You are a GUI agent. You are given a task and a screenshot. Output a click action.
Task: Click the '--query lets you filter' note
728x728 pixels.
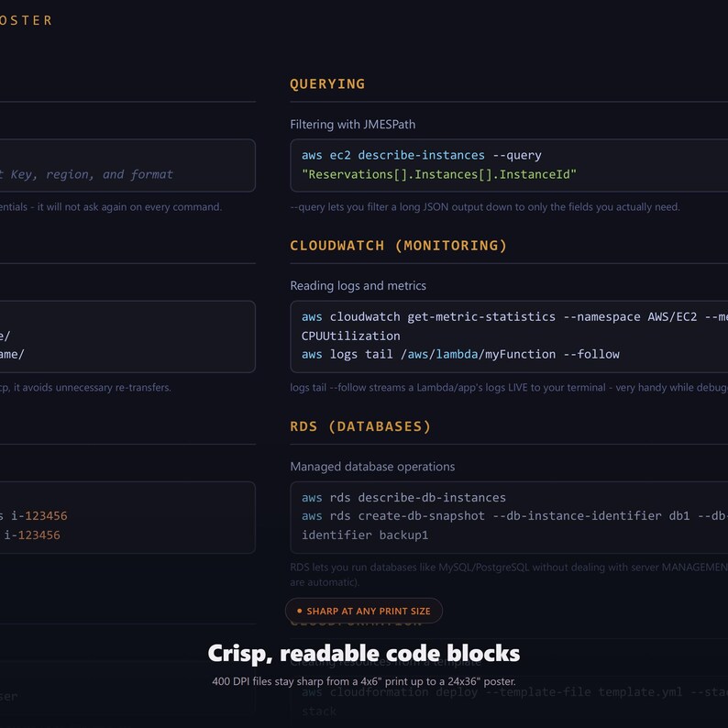[x=485, y=207]
